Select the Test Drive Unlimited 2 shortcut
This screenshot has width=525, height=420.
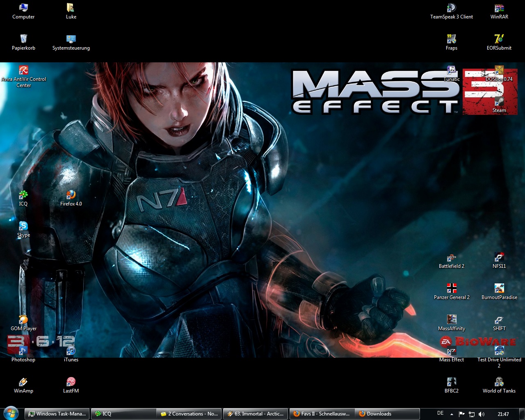pos(499,357)
